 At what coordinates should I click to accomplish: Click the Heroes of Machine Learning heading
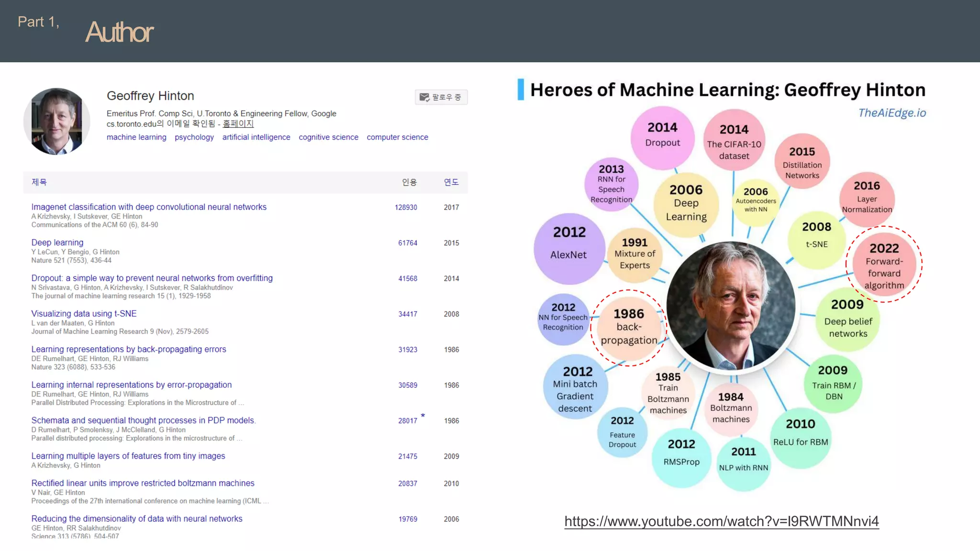(x=728, y=90)
